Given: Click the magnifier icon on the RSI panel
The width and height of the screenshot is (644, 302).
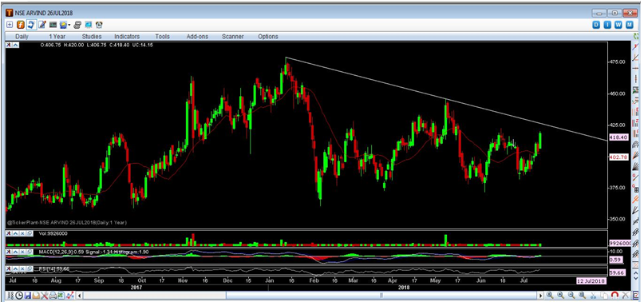Looking at the screenshot, I should pyautogui.click(x=30, y=268).
